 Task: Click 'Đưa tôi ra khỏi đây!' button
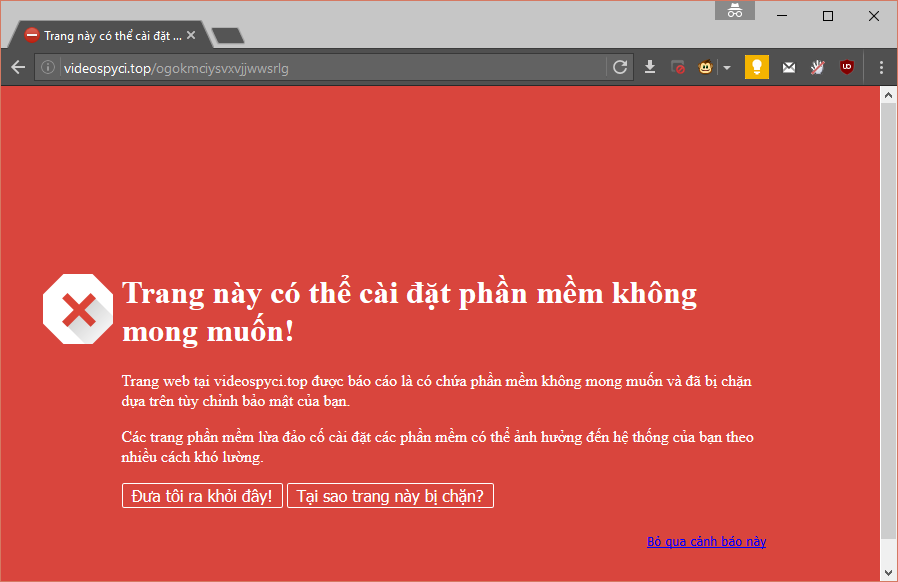coord(202,496)
